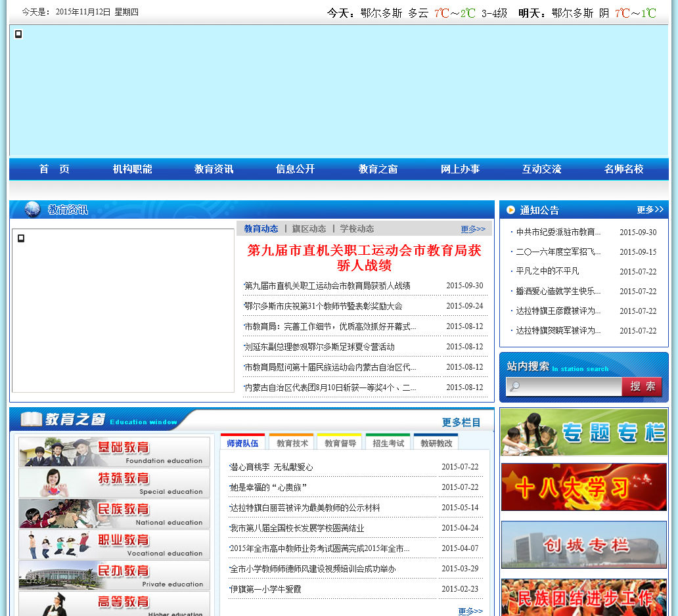Select the 教研教改 tab
678x616 pixels.
click(436, 443)
